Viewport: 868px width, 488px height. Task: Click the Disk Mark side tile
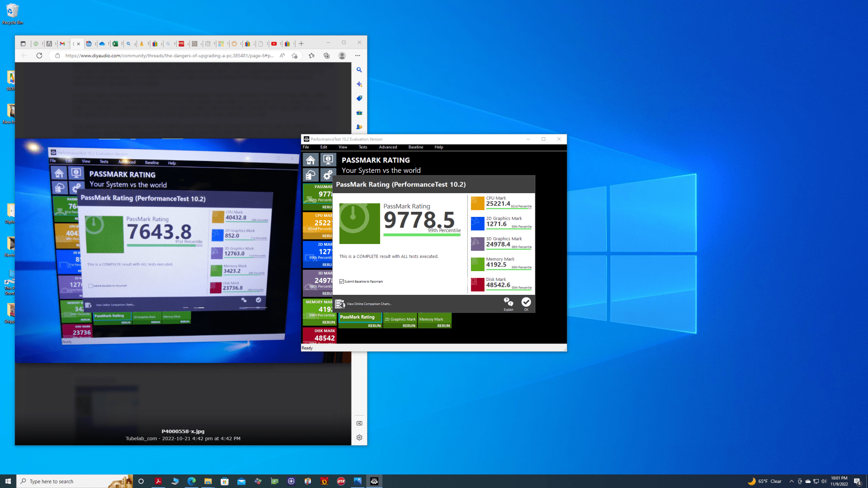tap(319, 335)
